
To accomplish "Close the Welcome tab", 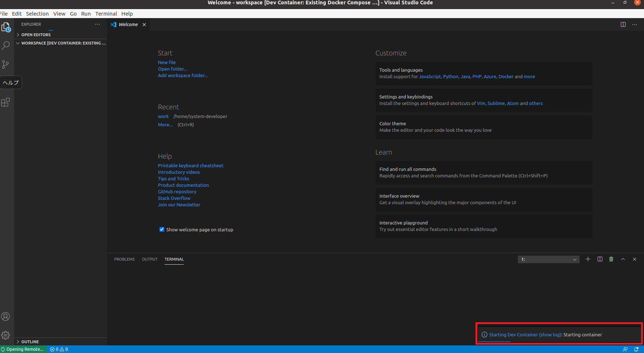I will tap(144, 25).
